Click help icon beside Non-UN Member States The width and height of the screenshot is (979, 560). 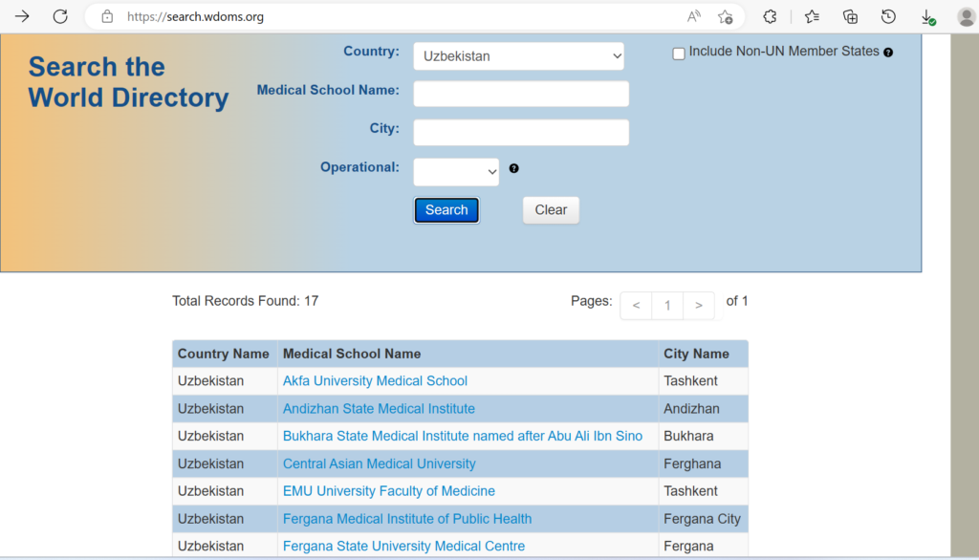(888, 53)
